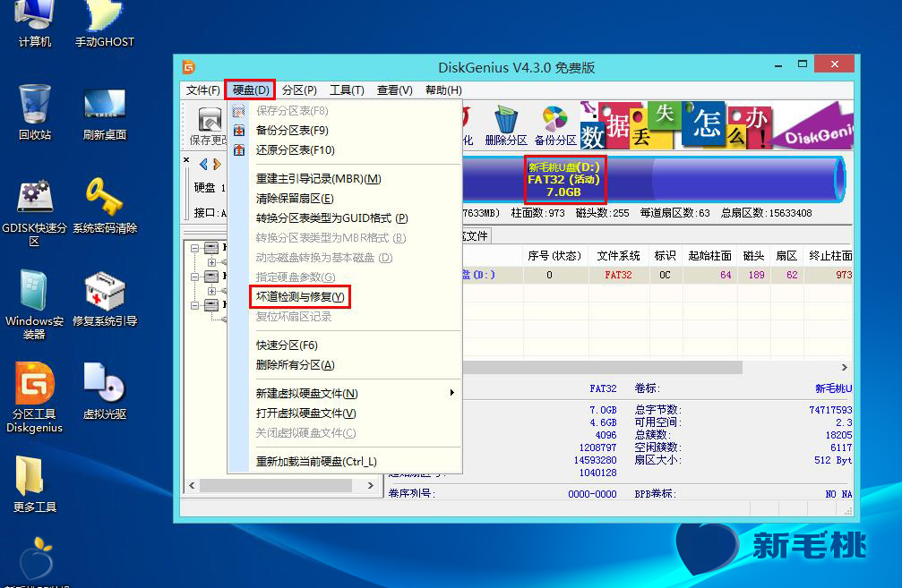Expand the child node under the middle disk

click(211, 292)
